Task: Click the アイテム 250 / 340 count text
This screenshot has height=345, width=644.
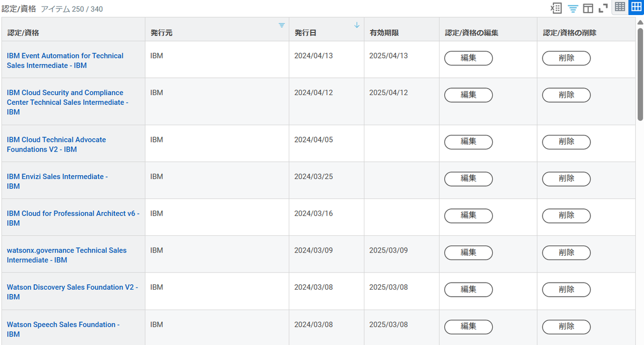Action: tap(72, 9)
